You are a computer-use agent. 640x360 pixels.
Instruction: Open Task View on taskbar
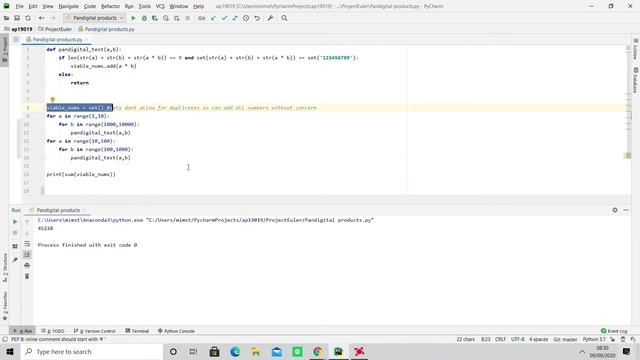(193, 352)
